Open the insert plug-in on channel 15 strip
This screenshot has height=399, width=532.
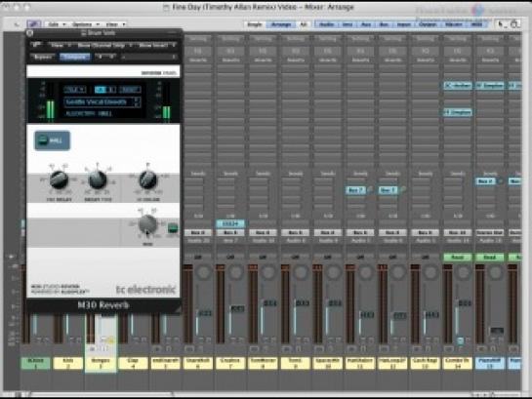490,86
